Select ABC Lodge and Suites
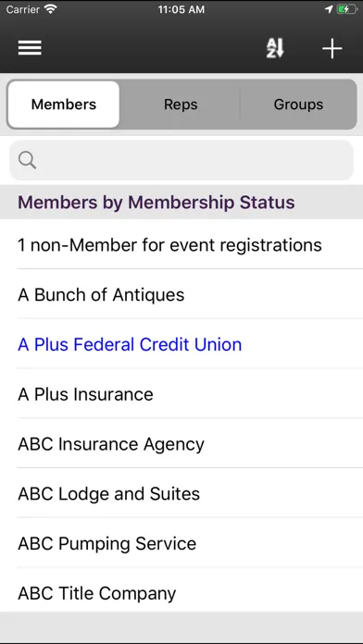 (x=181, y=494)
